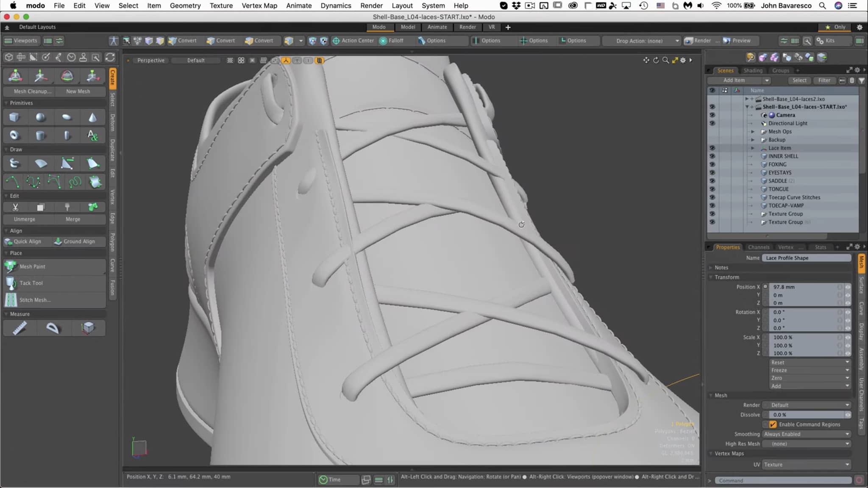Open the Geometry menu

(x=185, y=6)
